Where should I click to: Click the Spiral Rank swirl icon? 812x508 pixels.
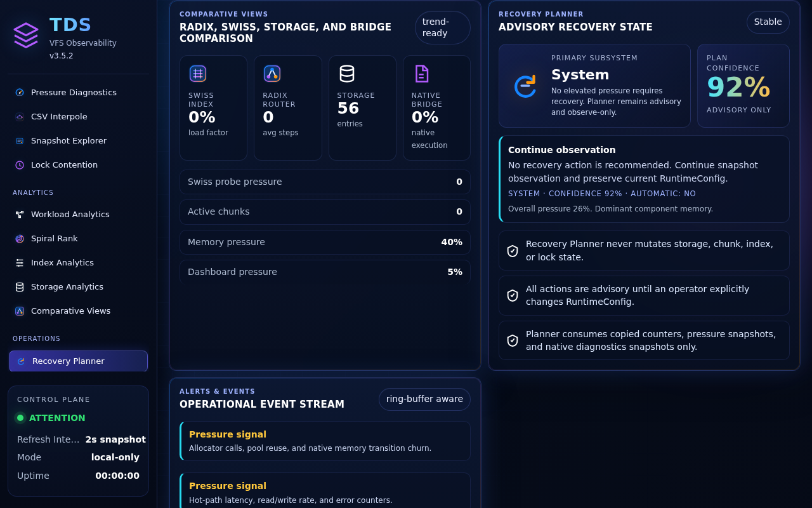click(x=20, y=239)
